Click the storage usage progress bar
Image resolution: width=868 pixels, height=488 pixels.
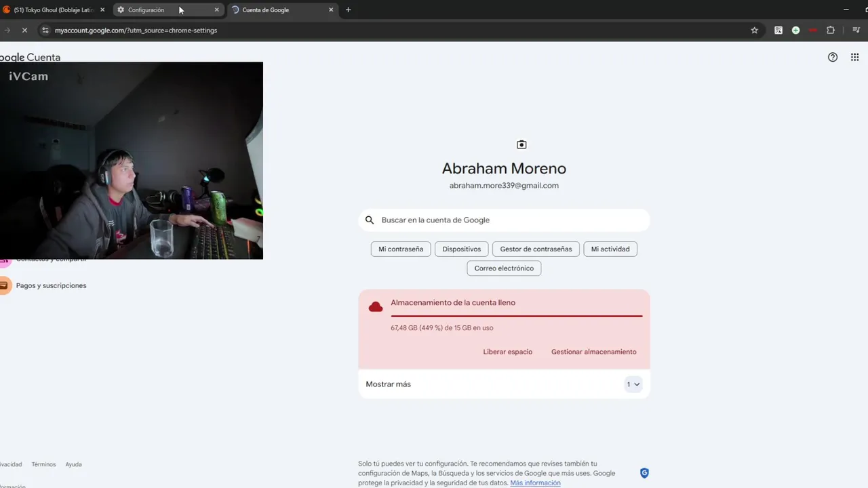[x=517, y=316]
